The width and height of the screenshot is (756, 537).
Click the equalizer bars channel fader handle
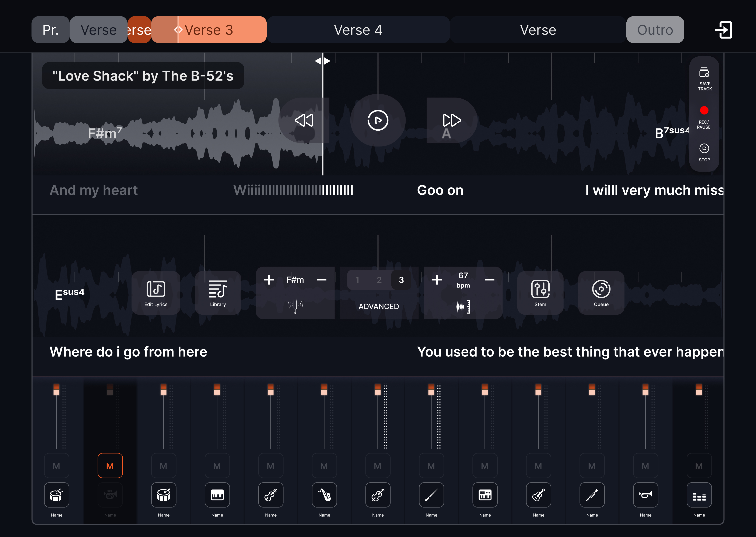[699, 389]
